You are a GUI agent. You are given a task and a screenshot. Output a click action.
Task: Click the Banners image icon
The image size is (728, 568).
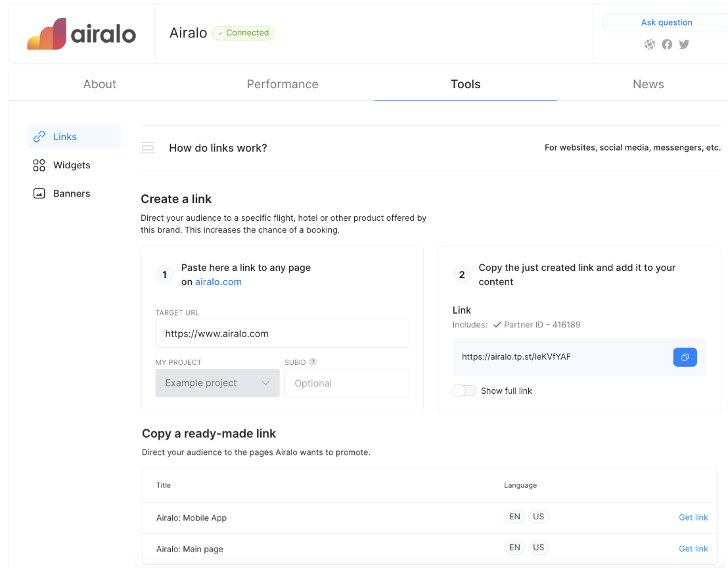click(x=39, y=193)
